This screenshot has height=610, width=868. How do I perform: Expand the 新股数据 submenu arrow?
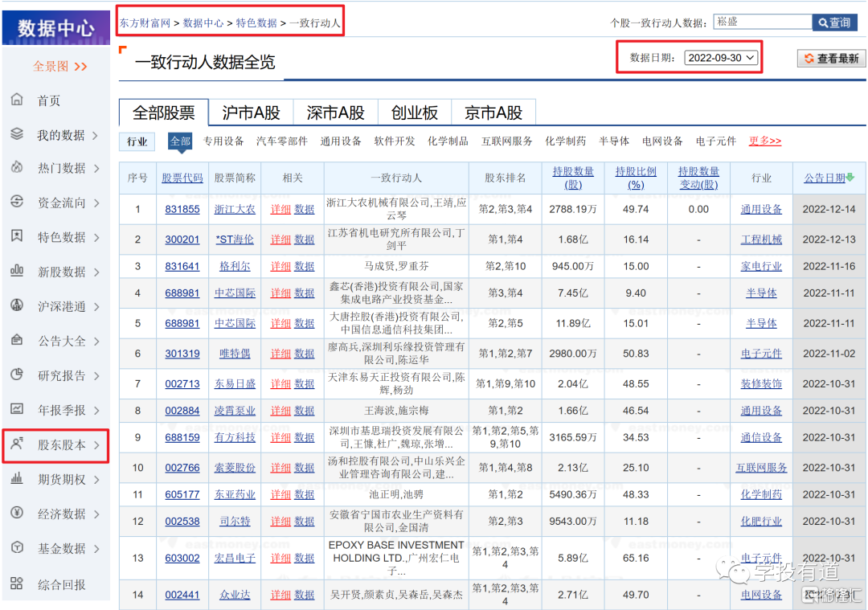pyautogui.click(x=97, y=272)
